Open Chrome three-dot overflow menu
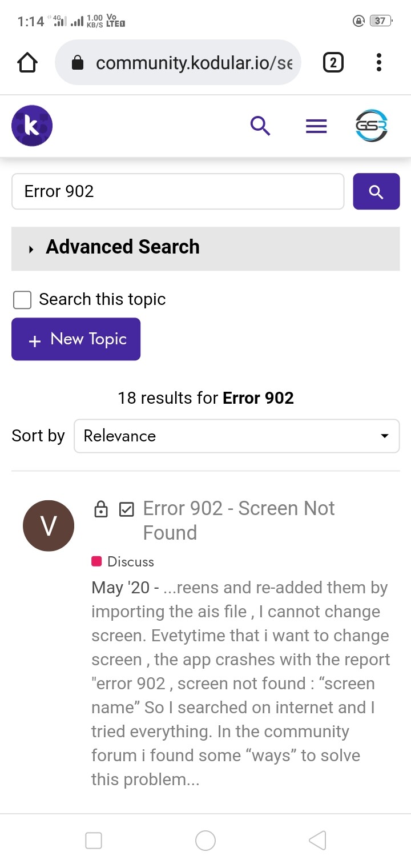Viewport: 411px width, 868px height. (379, 63)
